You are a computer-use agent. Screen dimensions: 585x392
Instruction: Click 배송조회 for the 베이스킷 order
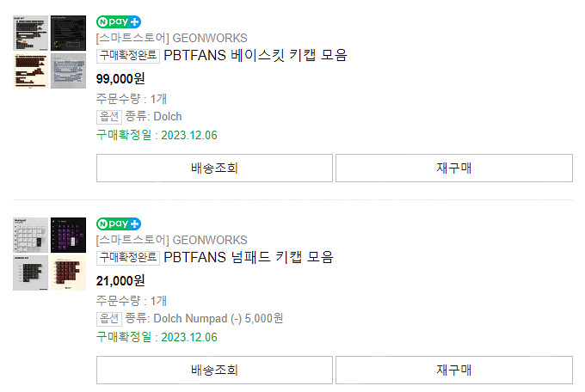(214, 168)
